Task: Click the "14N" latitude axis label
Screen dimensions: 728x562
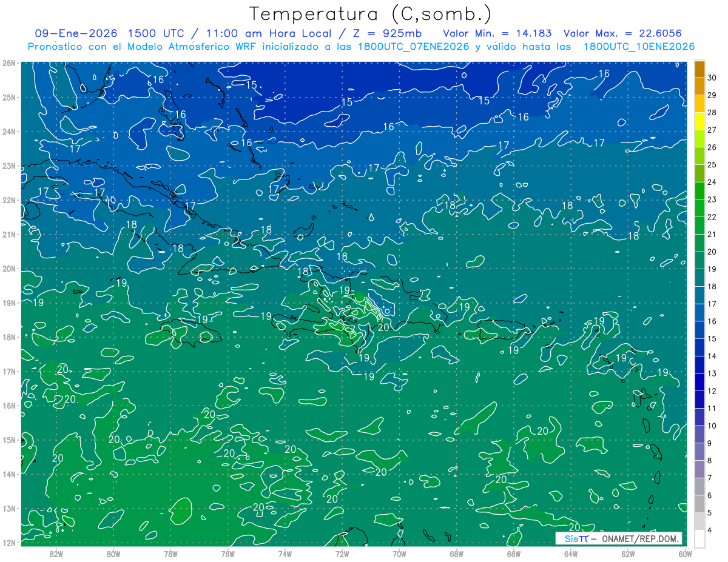Action: 8,473
